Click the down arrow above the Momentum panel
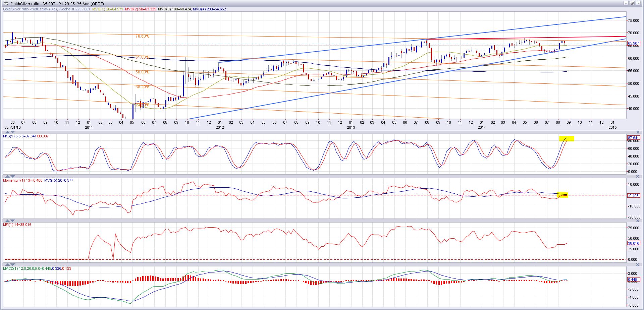Image resolution: width=644 pixels, height=310 pixels. (12, 176)
